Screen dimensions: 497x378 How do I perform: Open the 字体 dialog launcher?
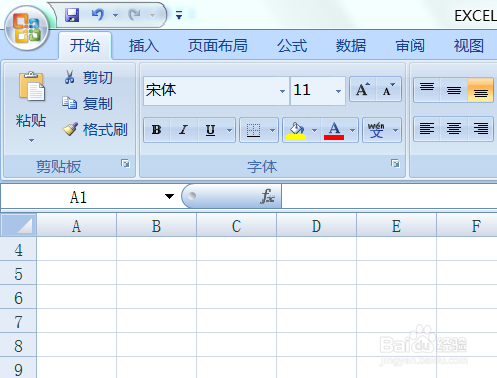click(395, 164)
